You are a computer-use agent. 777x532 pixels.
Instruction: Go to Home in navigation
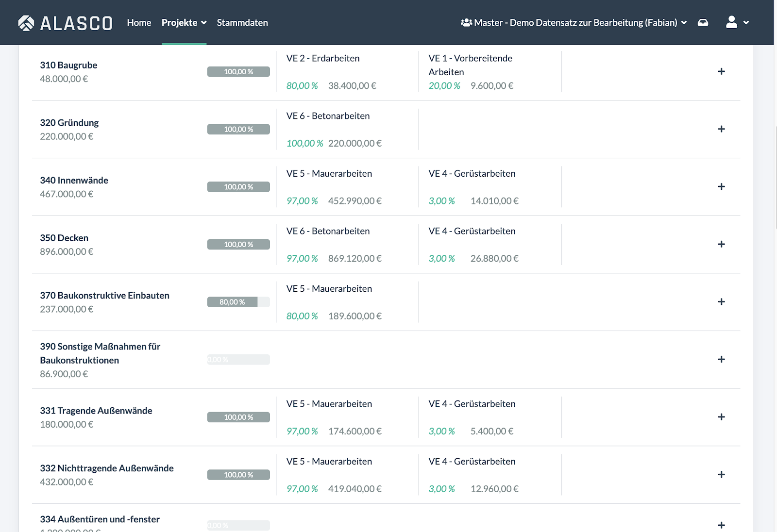point(139,23)
